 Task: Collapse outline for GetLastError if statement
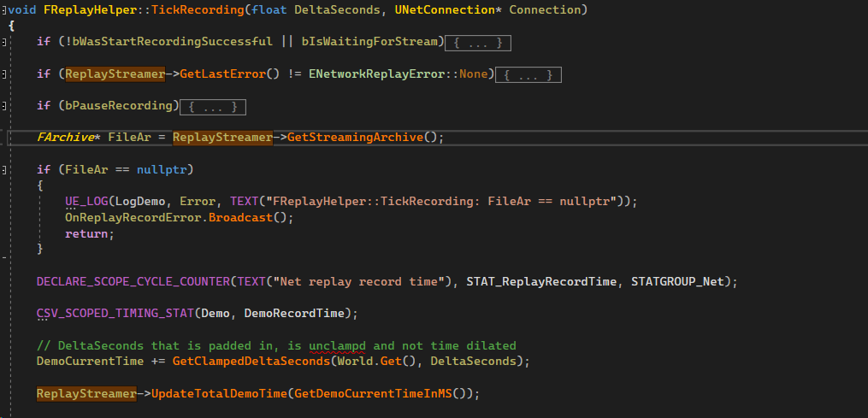(4, 74)
